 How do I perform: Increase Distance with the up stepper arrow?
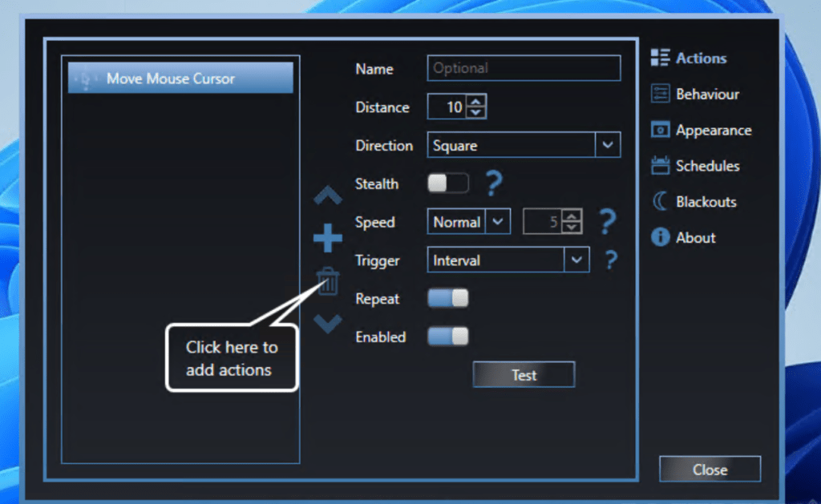pyautogui.click(x=476, y=101)
